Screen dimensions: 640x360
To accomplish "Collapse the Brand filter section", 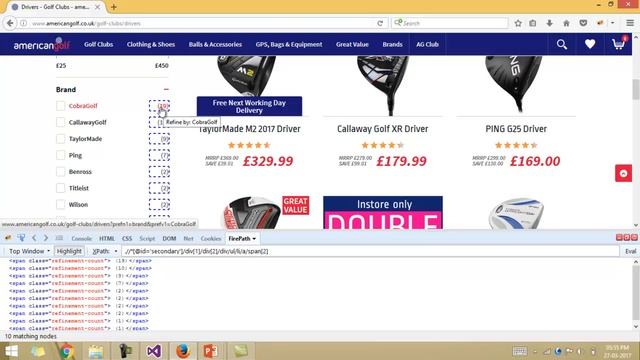I will pos(166,89).
